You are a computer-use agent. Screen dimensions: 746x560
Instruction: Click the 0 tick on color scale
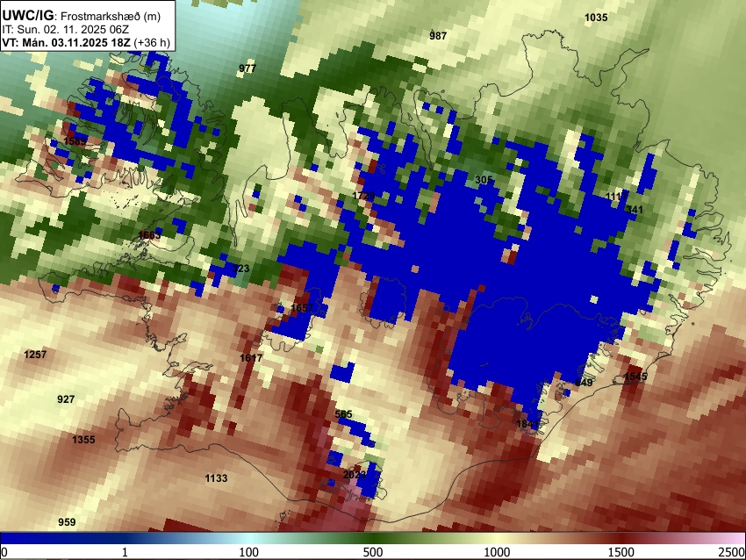click(4, 552)
